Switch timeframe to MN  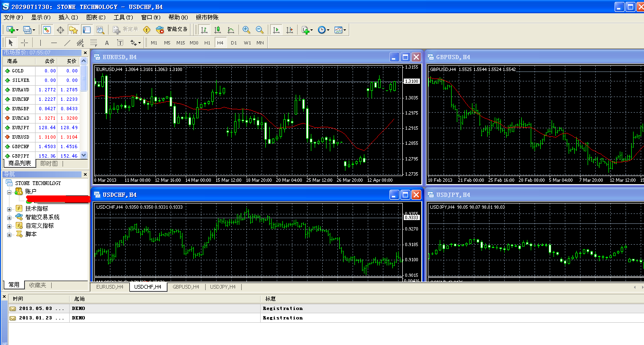coord(260,43)
